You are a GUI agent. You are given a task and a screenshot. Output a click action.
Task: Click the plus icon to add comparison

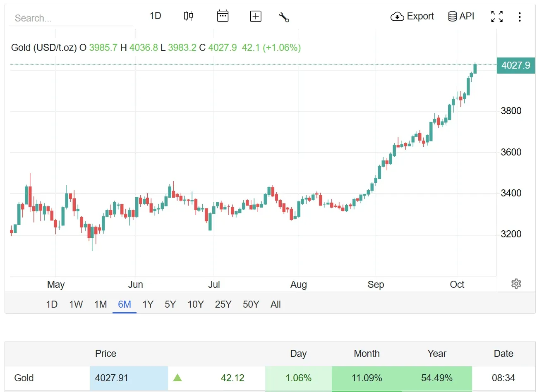(x=256, y=16)
